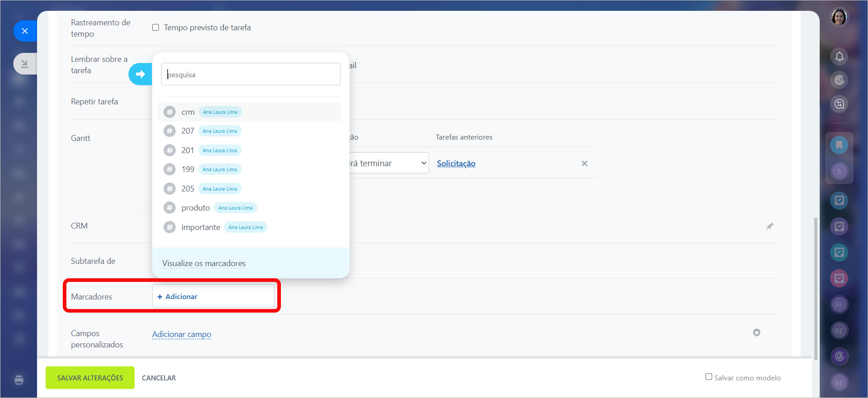The width and height of the screenshot is (868, 398).
Task: Click Visualize os marcadores link
Action: pos(204,263)
